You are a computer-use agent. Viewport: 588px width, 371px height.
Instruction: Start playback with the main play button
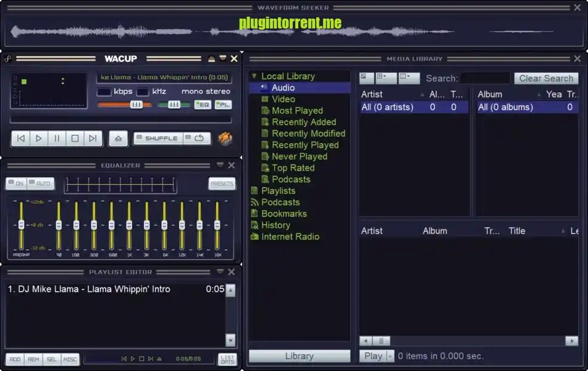tap(39, 139)
